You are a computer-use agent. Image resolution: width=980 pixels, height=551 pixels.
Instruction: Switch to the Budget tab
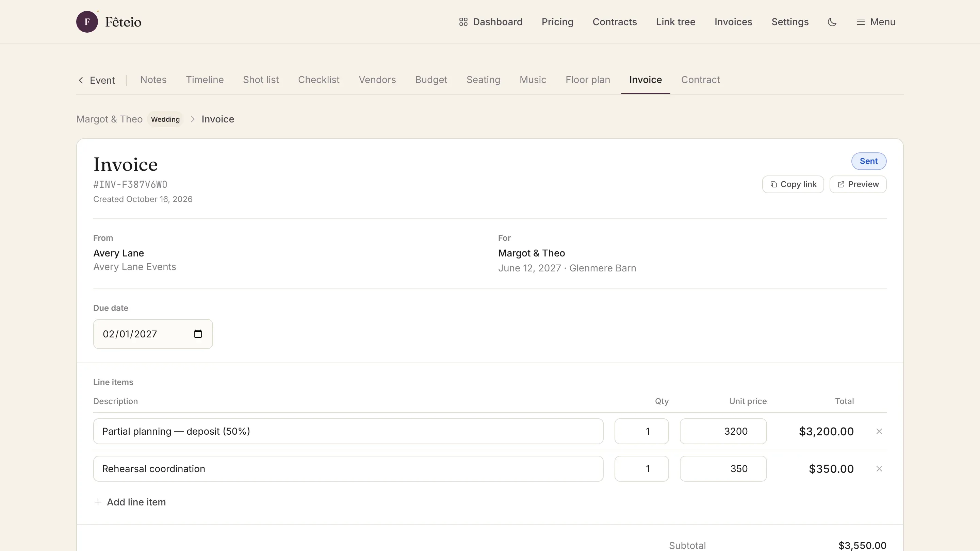tap(431, 80)
